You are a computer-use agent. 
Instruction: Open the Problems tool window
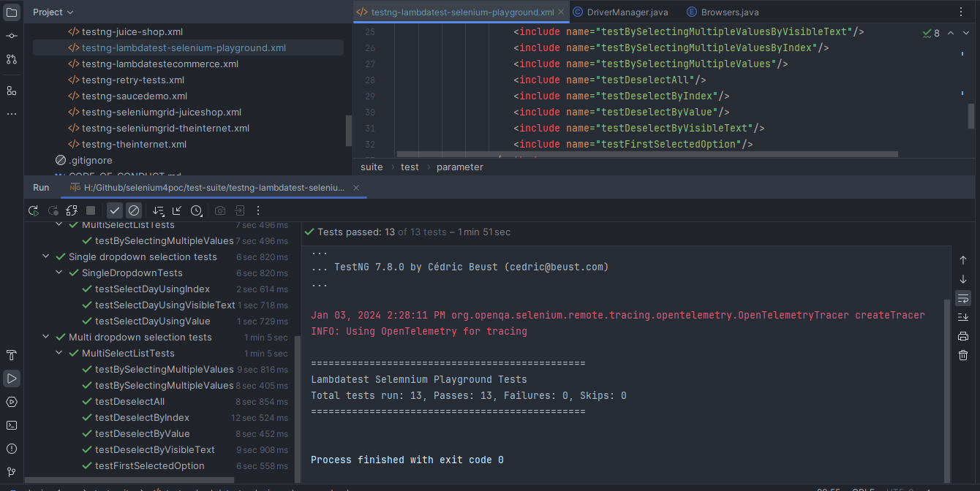(11, 449)
